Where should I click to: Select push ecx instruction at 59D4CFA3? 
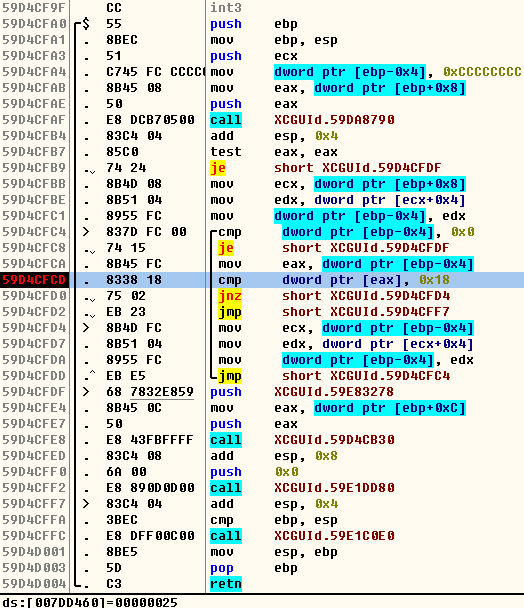(254, 56)
